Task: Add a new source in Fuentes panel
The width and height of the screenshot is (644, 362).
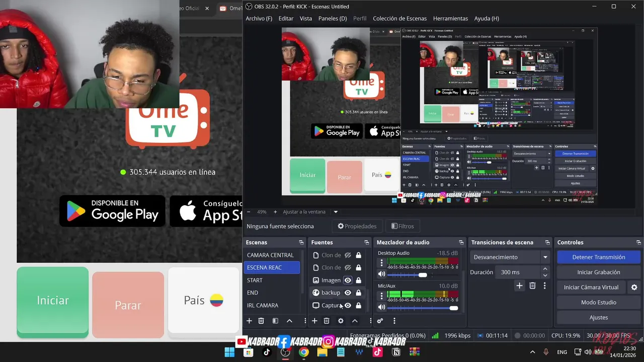Action: 314,321
